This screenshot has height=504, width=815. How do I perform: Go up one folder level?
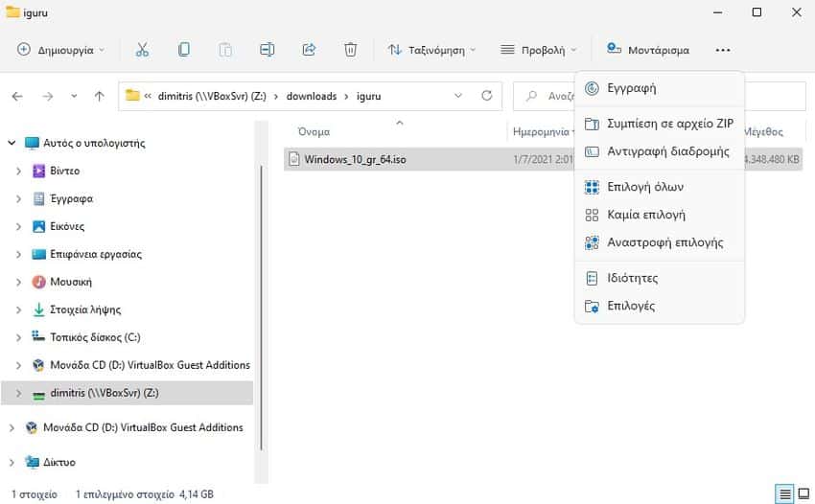[100, 96]
